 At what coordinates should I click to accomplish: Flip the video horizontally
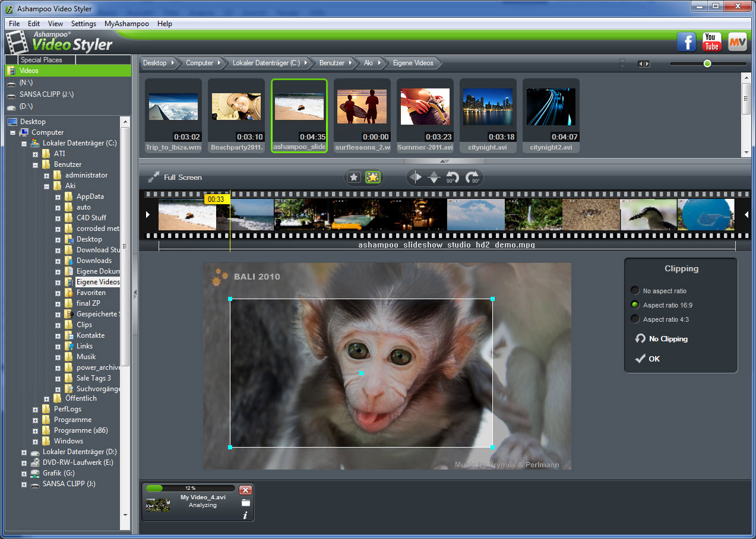[416, 177]
